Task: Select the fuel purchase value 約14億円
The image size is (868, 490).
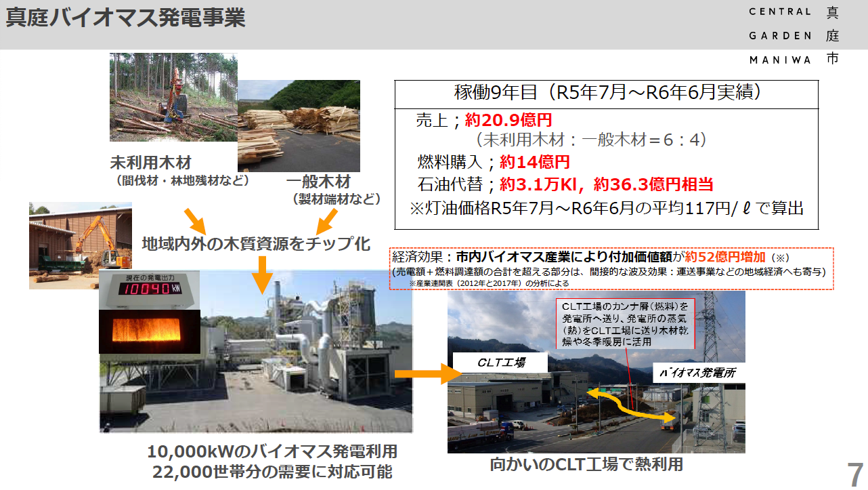Action: (534, 163)
